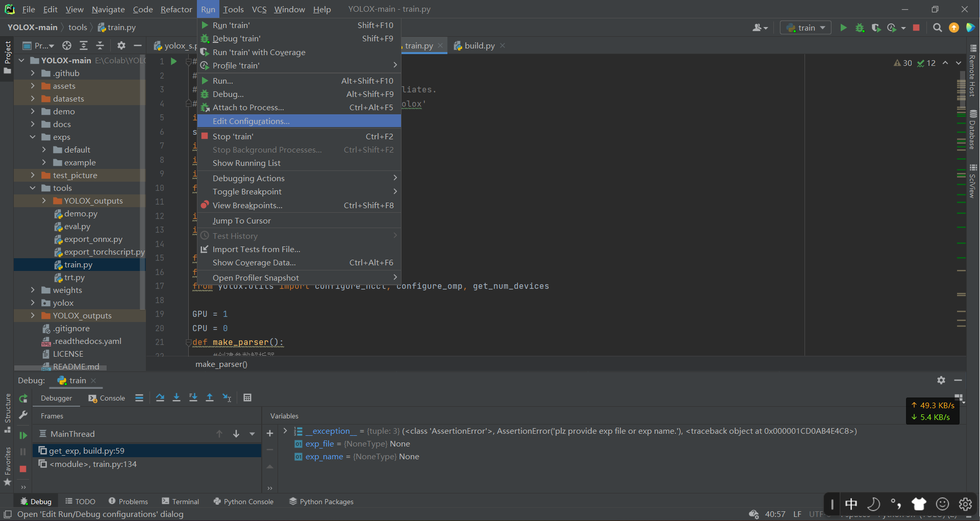
Task: Expand the Profile 'train' submenu
Action: [x=299, y=65]
